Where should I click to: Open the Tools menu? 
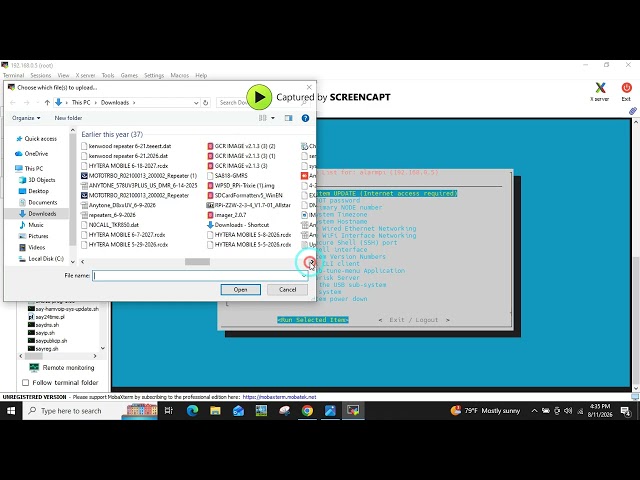click(108, 76)
